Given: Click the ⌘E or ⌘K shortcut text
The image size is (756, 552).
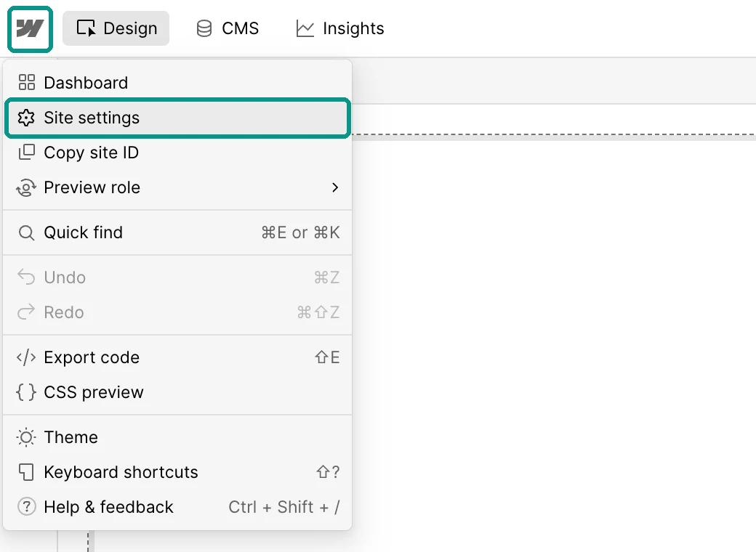Looking at the screenshot, I should coord(300,232).
